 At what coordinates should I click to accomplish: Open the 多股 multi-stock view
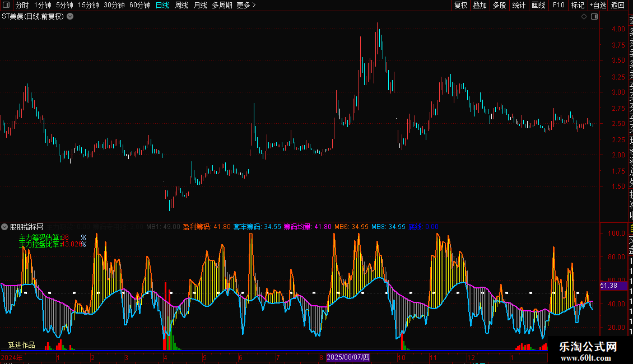pyautogui.click(x=499, y=5)
